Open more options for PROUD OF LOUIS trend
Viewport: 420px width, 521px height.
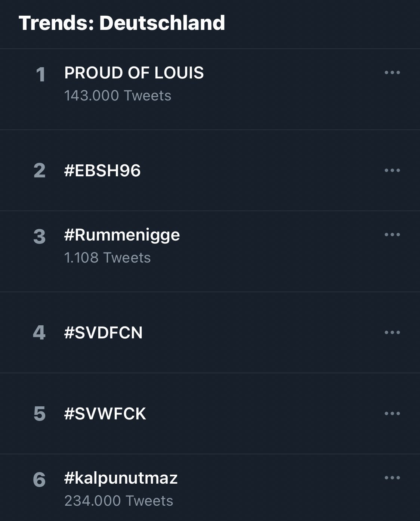click(392, 72)
